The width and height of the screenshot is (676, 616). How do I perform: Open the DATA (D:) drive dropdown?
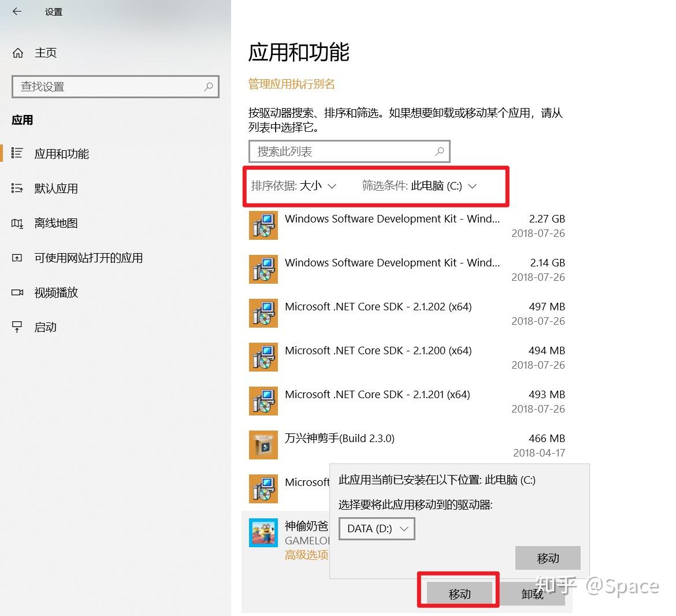[x=377, y=529]
